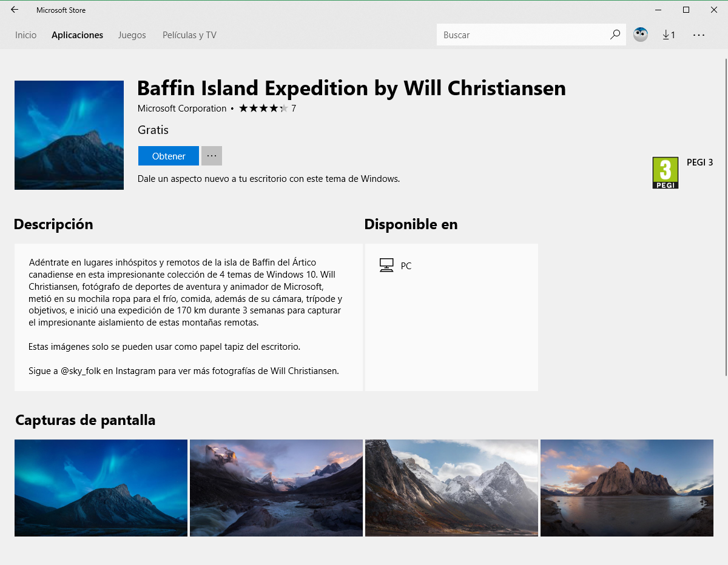Click the Disponible en heading
Image resolution: width=728 pixels, height=565 pixels.
click(411, 224)
